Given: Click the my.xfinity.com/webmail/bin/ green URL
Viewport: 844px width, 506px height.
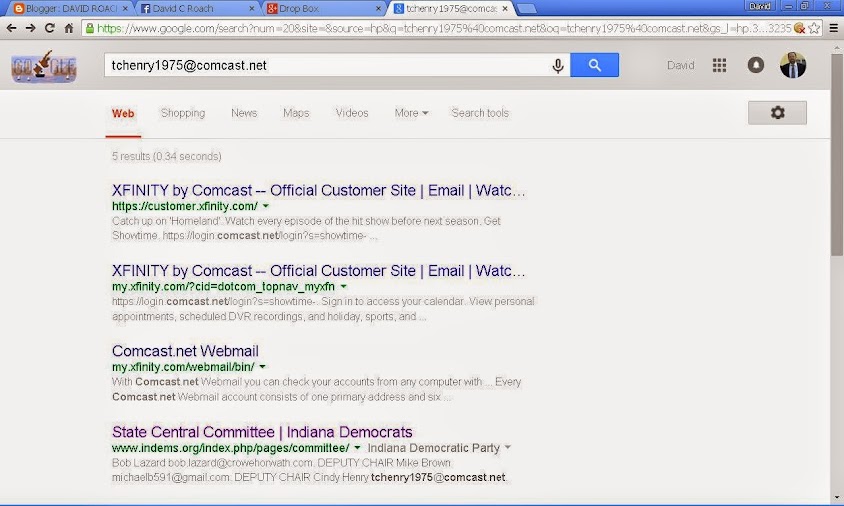Looking at the screenshot, I should [183, 367].
